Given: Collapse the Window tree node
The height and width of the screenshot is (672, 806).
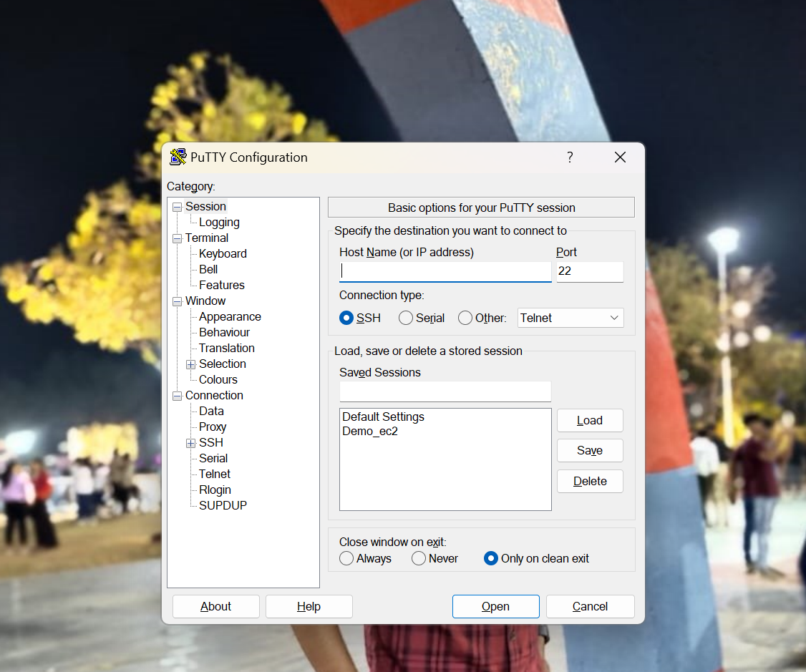Looking at the screenshot, I should (178, 301).
